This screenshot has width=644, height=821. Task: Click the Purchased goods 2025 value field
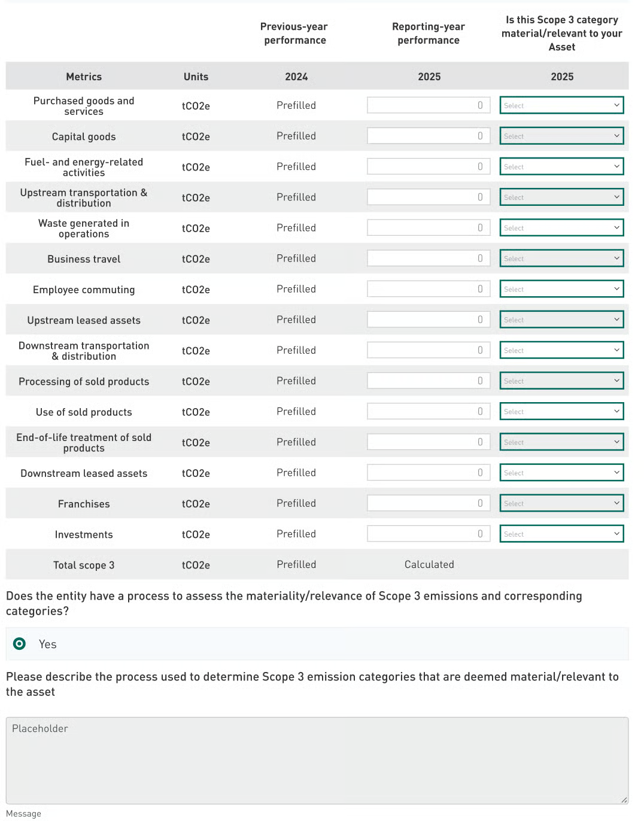point(429,105)
